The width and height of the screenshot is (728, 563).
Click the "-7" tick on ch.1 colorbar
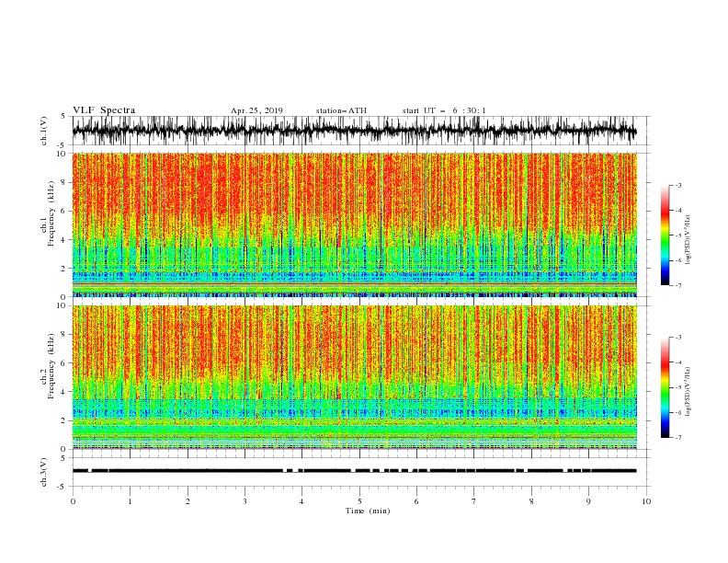pyautogui.click(x=677, y=285)
